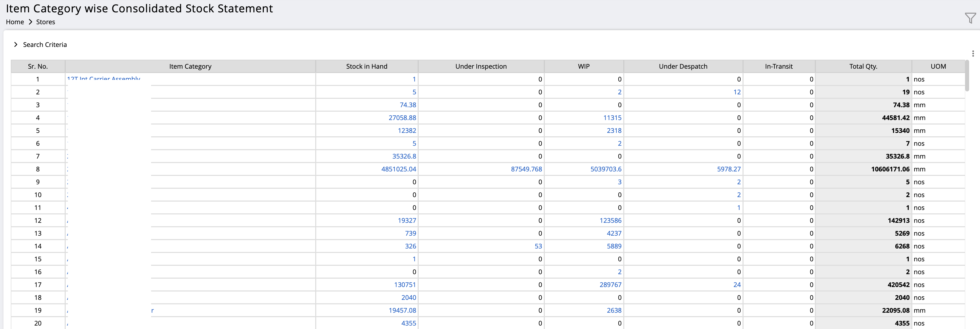This screenshot has width=980, height=329.
Task: Sort by Sr. No. column header
Action: tap(38, 66)
